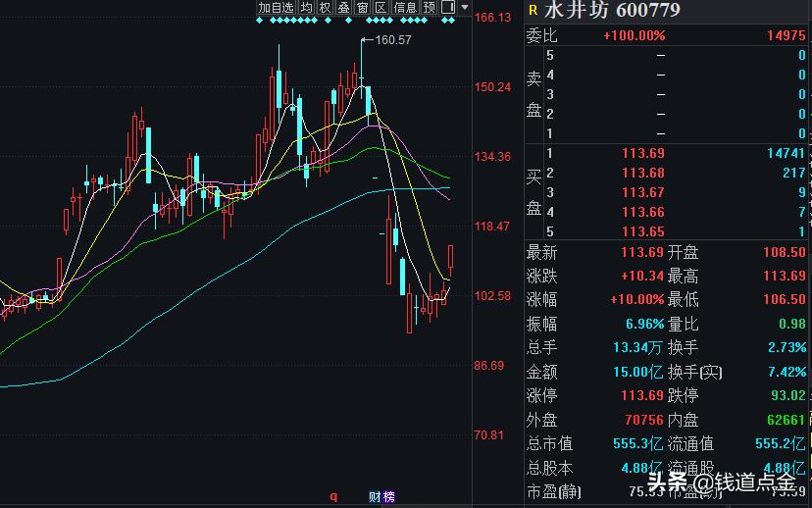Click the 买盘 buy-side label

(533, 192)
